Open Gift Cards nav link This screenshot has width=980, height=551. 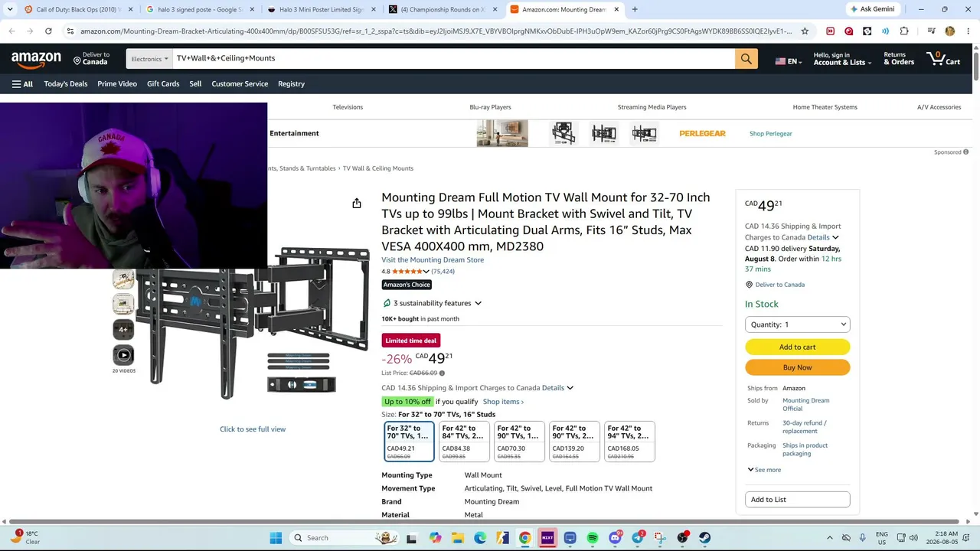(163, 84)
